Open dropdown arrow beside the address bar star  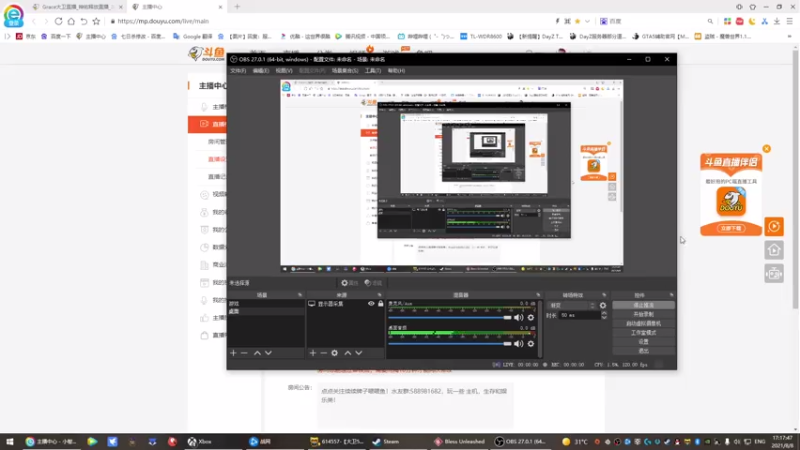point(587,21)
